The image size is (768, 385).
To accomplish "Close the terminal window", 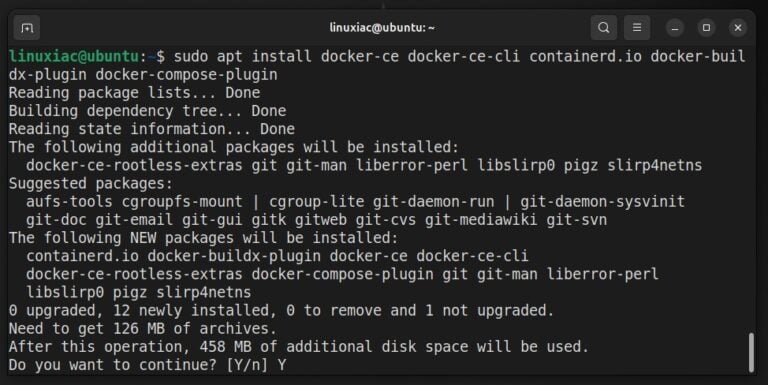I will pos(738,28).
